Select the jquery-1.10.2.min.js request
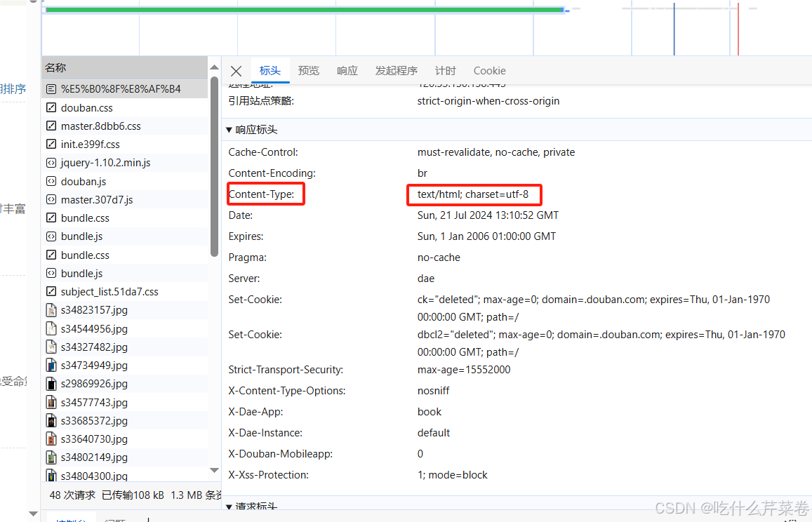The width and height of the screenshot is (812, 522). (x=124, y=163)
